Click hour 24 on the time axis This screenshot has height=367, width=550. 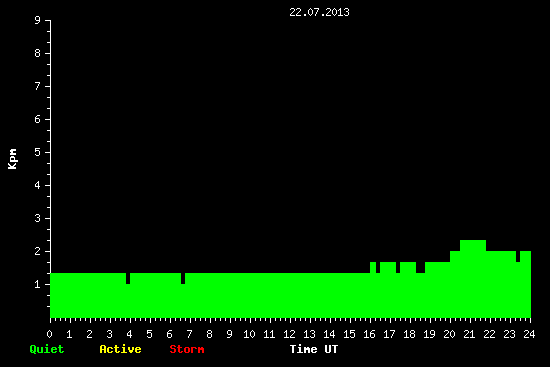point(529,334)
